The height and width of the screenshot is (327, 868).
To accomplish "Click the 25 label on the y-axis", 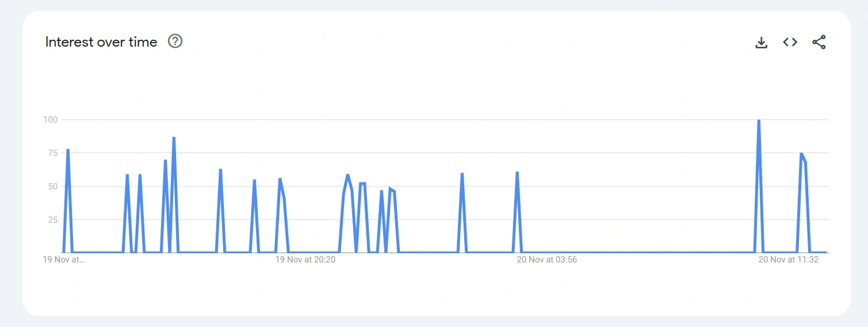I will click(52, 220).
